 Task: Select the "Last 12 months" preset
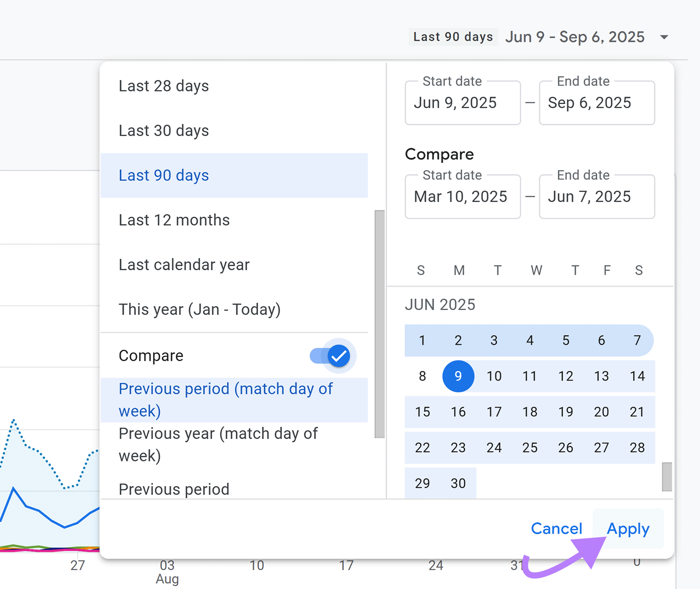tap(174, 220)
